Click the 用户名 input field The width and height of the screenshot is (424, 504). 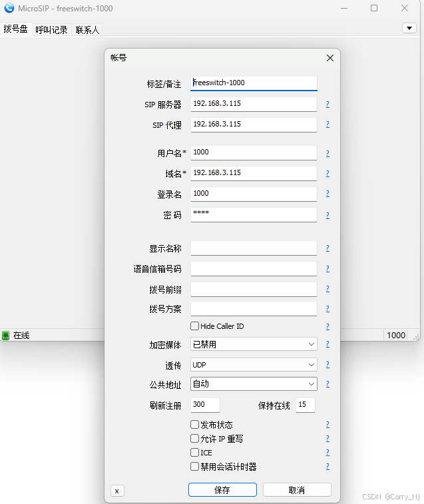point(254,152)
